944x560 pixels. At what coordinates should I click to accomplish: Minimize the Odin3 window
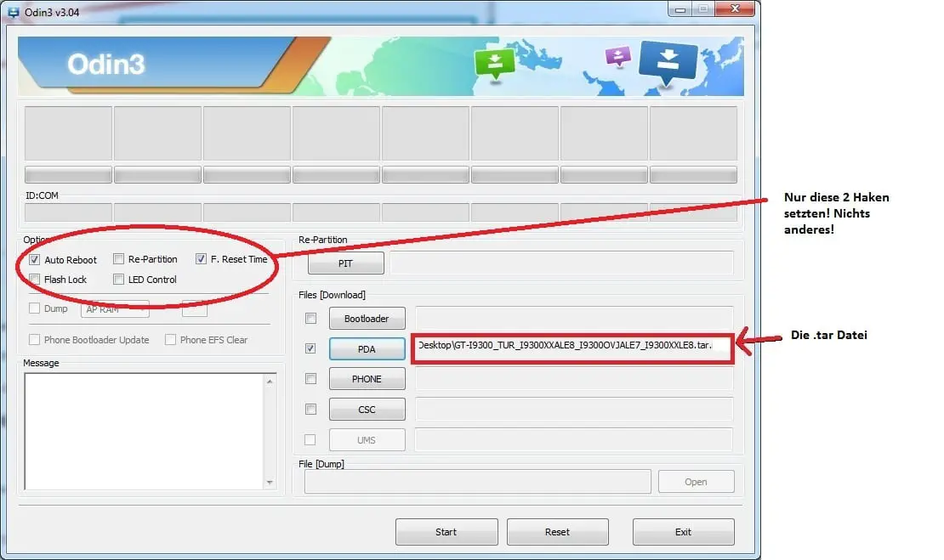point(680,9)
